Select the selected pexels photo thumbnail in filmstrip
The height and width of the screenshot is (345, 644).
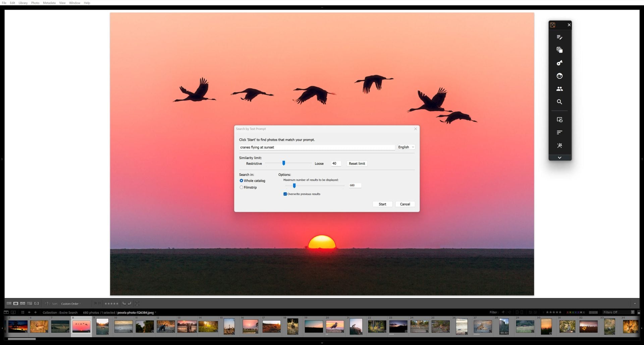tap(82, 326)
